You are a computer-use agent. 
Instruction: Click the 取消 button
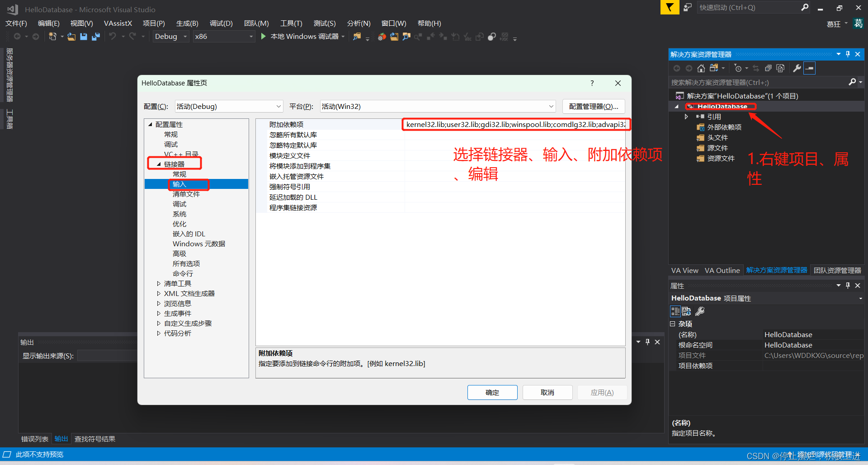547,392
